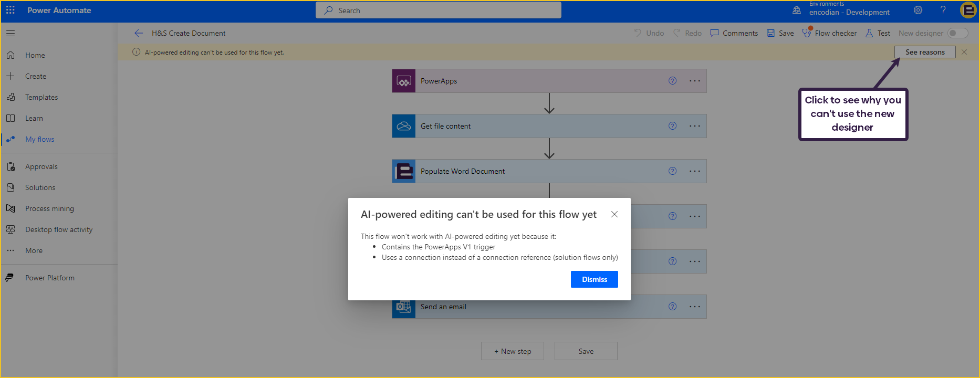The width and height of the screenshot is (980, 378).
Task: Toggle the New designer switch
Action: 957,33
